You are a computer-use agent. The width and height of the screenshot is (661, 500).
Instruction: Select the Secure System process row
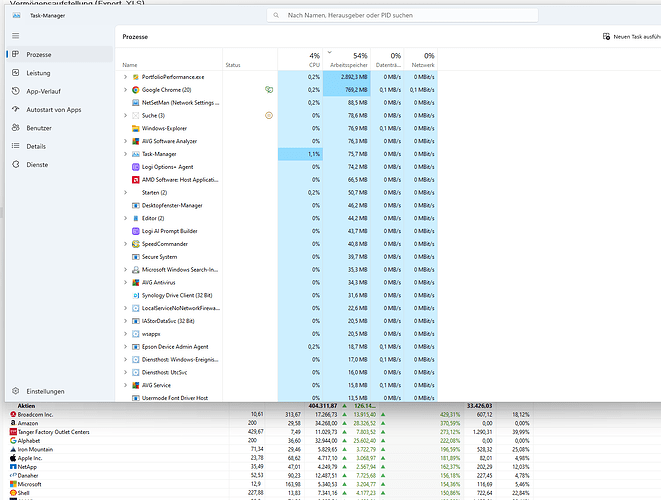(276, 257)
